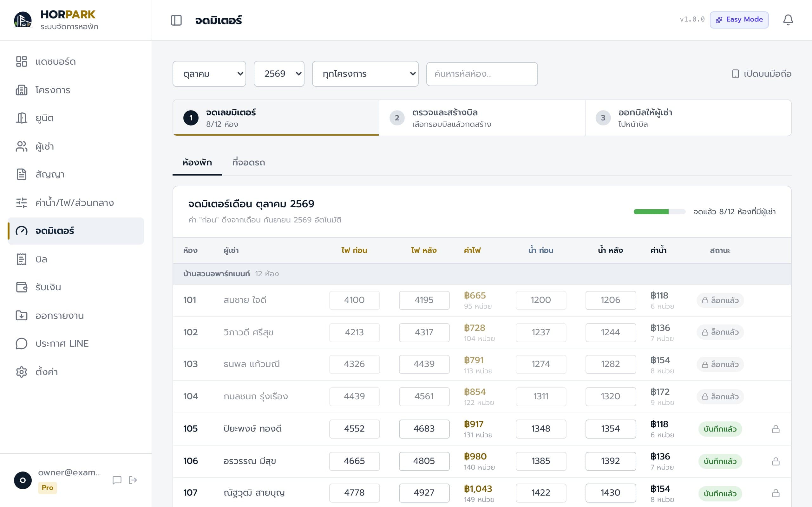Click เปิดบนมือถือ link
Viewport: 812px width, 507px height.
(761, 74)
